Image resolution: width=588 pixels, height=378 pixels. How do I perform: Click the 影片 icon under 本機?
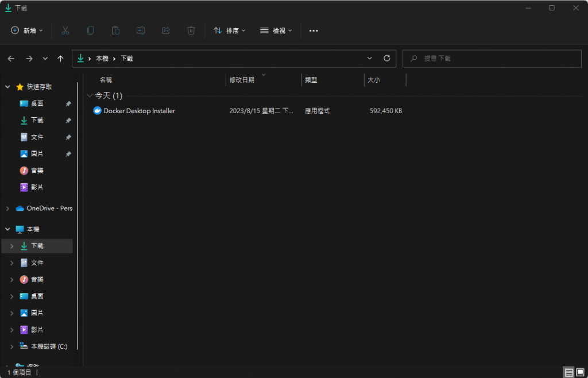24,330
